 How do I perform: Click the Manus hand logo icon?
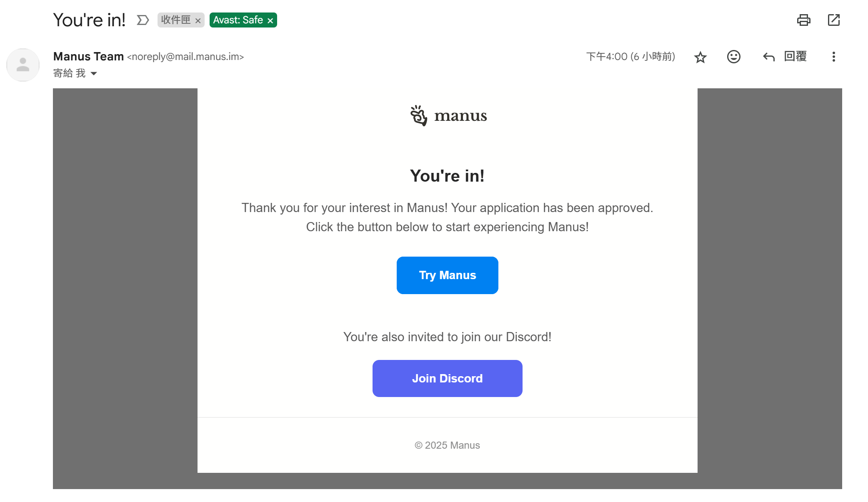(418, 115)
